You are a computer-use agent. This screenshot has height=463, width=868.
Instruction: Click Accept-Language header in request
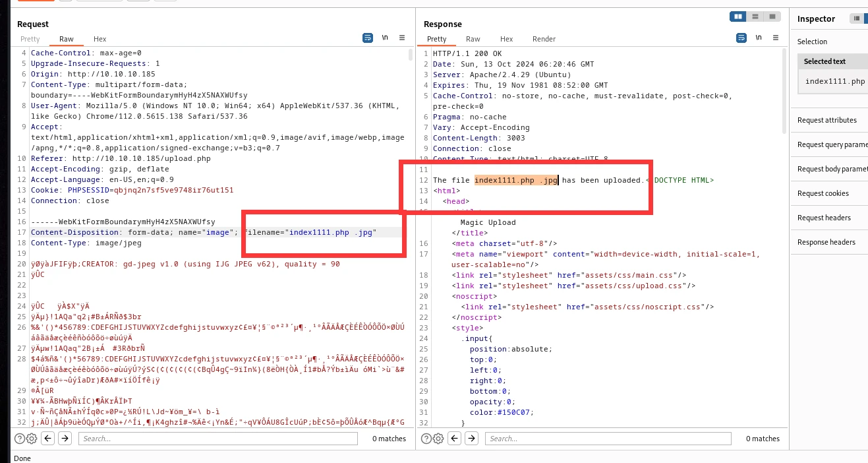102,179
